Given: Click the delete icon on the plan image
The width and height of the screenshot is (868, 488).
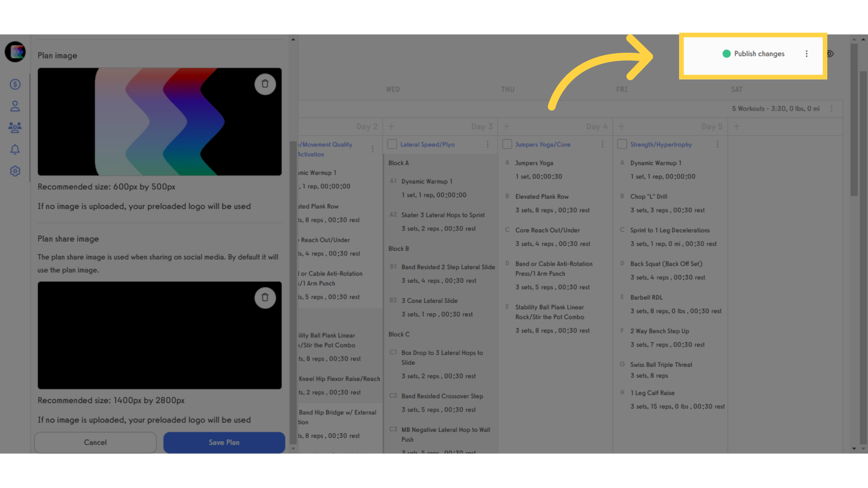Looking at the screenshot, I should tap(265, 84).
